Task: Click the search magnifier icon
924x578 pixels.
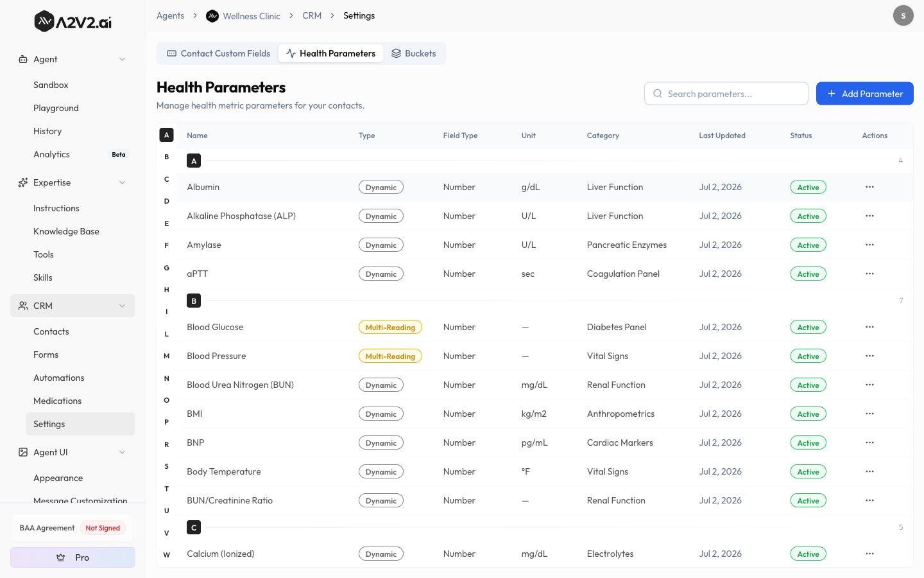Action: pos(658,94)
